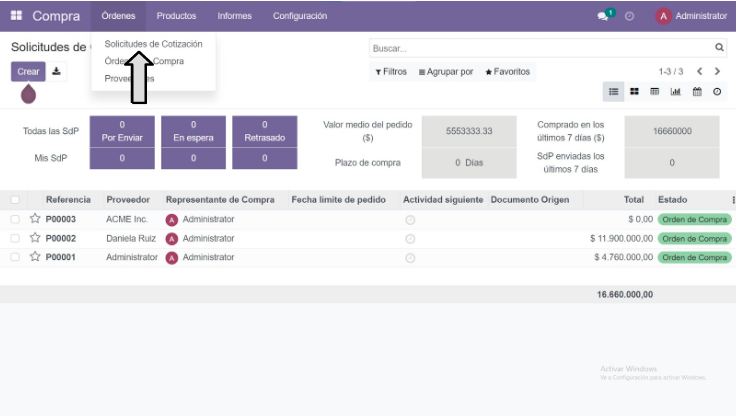The height and width of the screenshot is (418, 739).
Task: Click the 1-3 / 3 pager counter
Action: pos(671,72)
